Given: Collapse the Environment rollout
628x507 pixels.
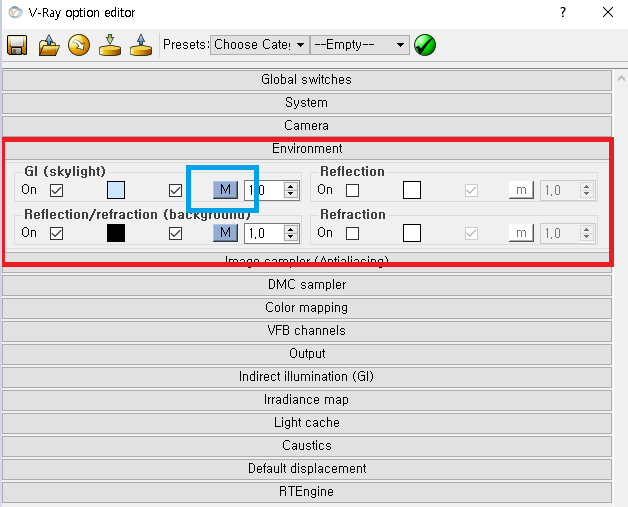Looking at the screenshot, I should click(307, 149).
